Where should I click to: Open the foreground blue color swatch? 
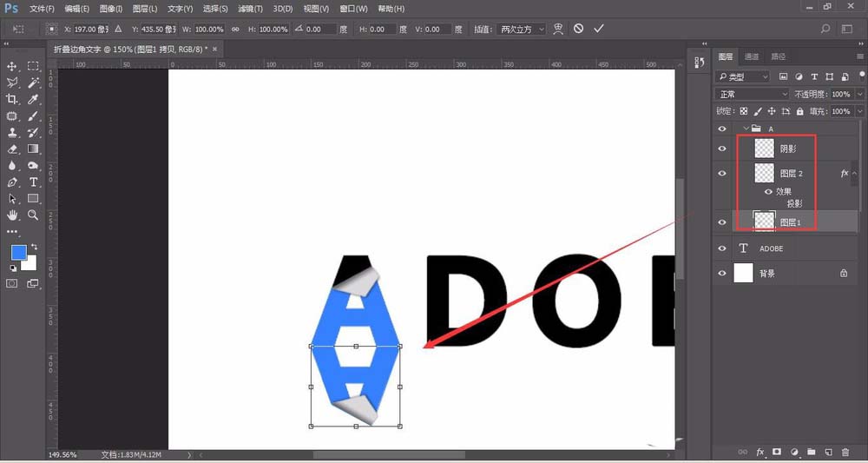click(19, 252)
